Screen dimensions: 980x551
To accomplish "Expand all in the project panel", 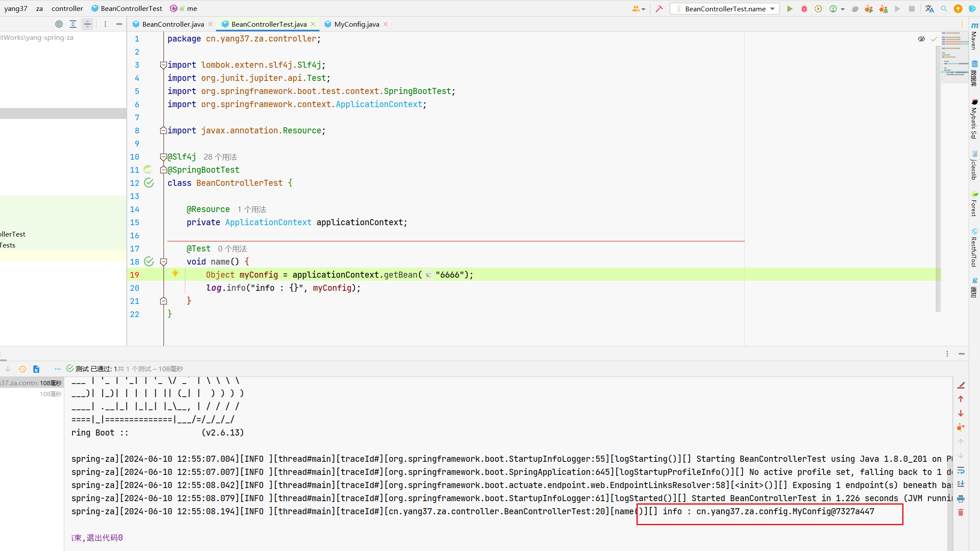I will (73, 24).
